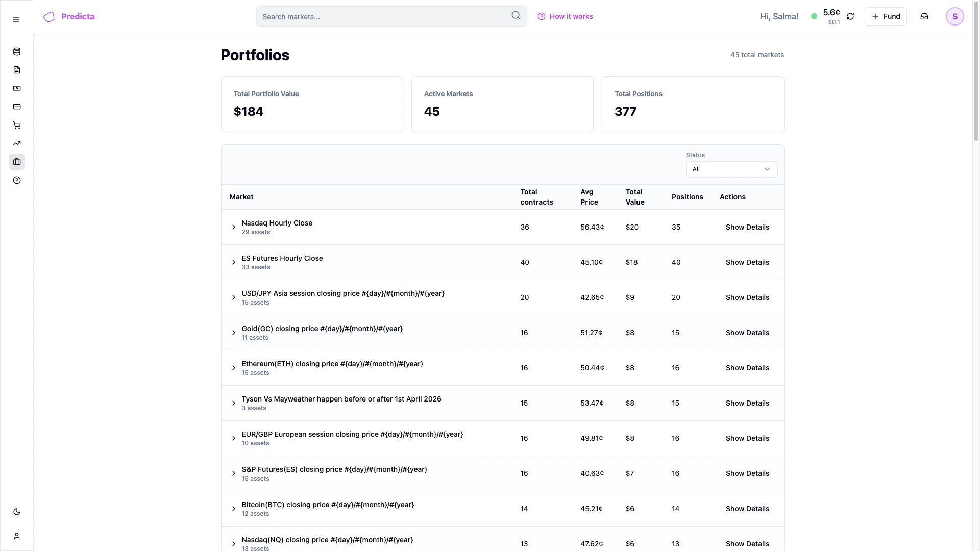This screenshot has height=551, width=980.
Task: Click the Predicta logo to go home
Action: tap(69, 16)
